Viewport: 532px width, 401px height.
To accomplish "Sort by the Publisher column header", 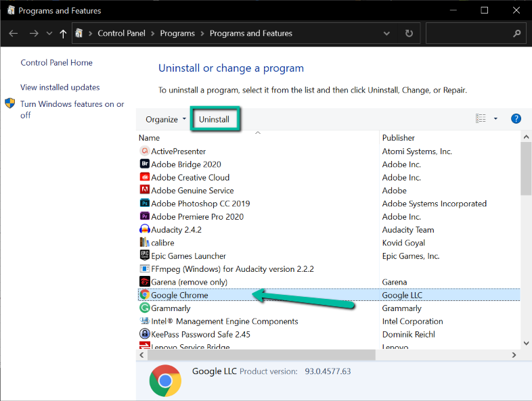I will click(x=398, y=138).
